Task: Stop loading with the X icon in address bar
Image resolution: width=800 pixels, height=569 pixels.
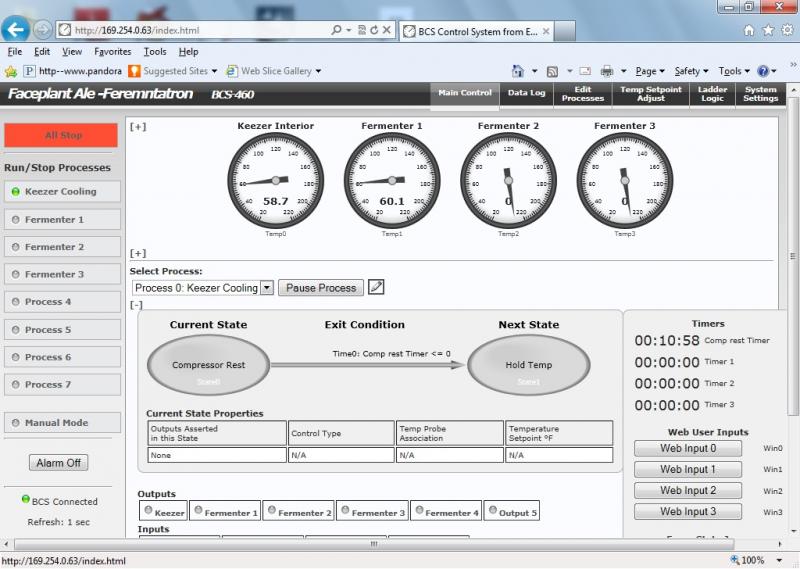Action: coord(387,30)
